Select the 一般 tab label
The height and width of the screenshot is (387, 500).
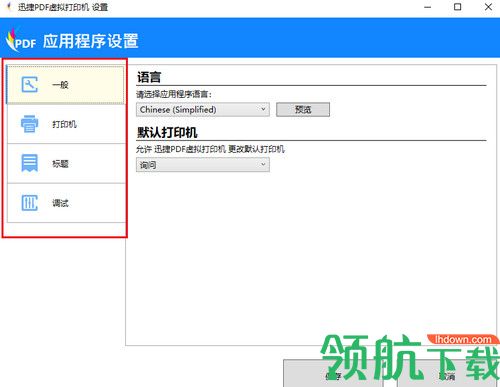click(60, 85)
